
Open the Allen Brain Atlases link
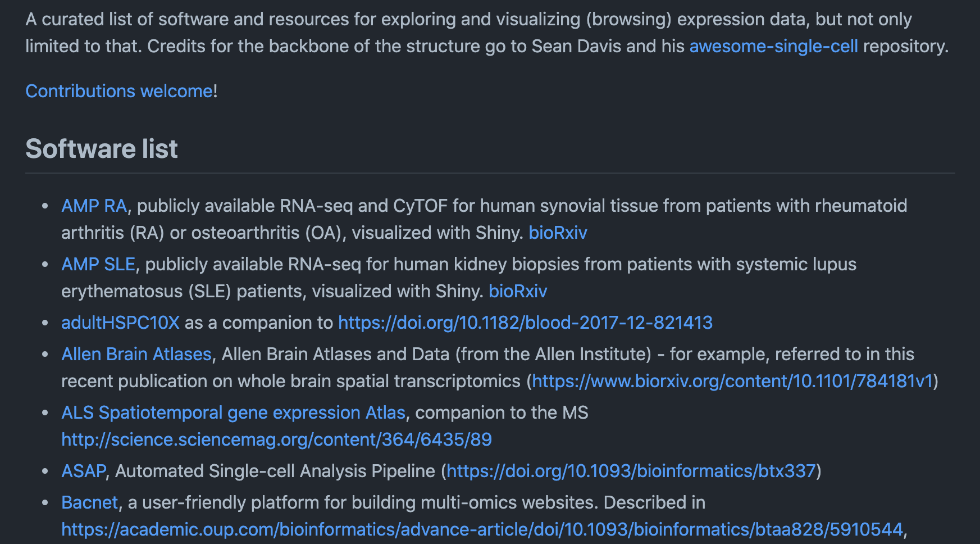136,354
